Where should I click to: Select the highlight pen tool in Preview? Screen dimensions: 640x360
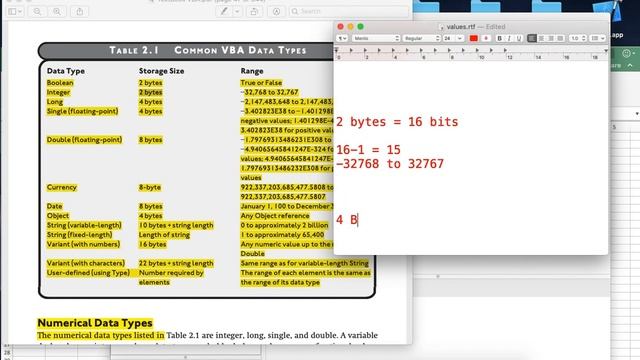point(224,11)
